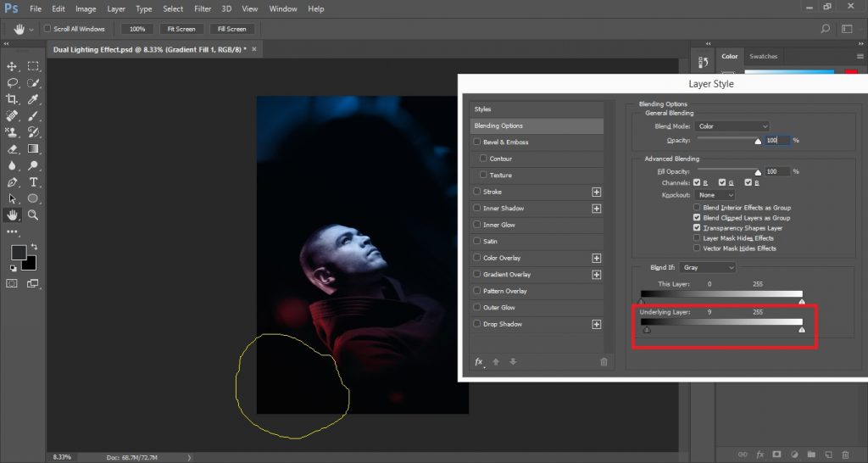The image size is (868, 463).
Task: Check Layer Mask Hides Effects
Action: click(697, 238)
